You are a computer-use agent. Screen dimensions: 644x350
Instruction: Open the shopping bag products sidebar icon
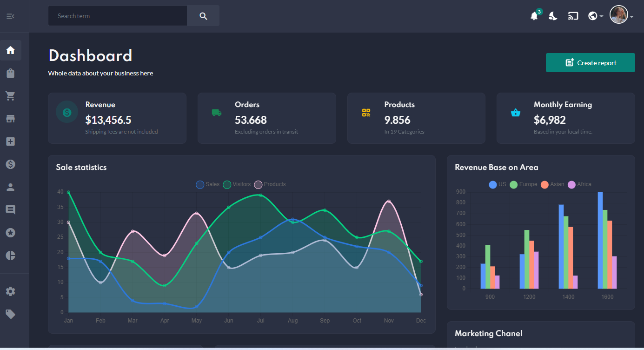[11, 73]
